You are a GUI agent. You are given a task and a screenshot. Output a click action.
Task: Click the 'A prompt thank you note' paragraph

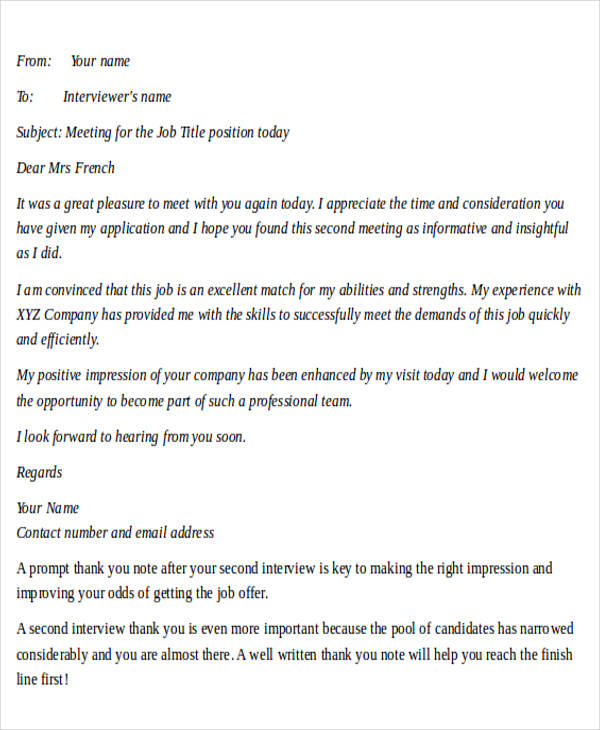click(284, 581)
